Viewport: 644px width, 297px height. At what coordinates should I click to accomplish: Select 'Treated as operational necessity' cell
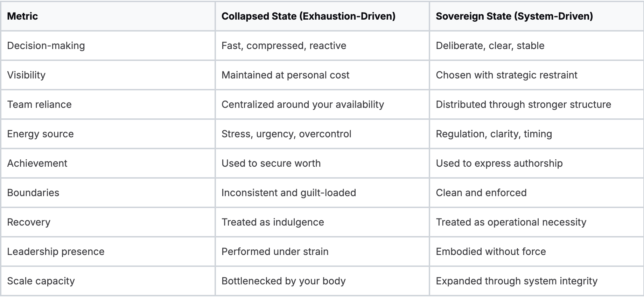[x=511, y=222]
